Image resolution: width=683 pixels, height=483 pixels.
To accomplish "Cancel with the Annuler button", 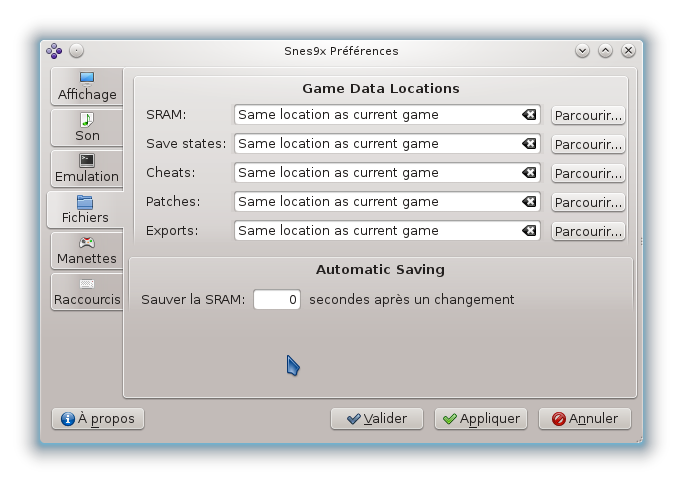I will point(585,419).
